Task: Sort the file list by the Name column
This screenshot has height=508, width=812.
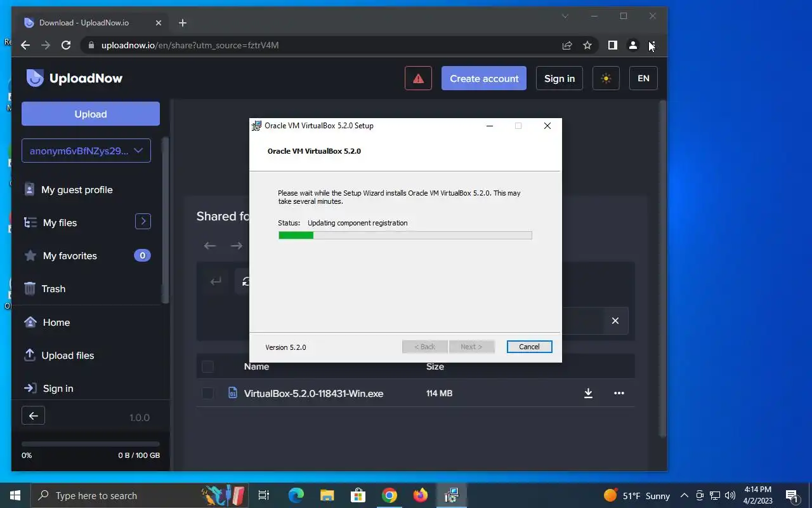Action: tap(257, 366)
